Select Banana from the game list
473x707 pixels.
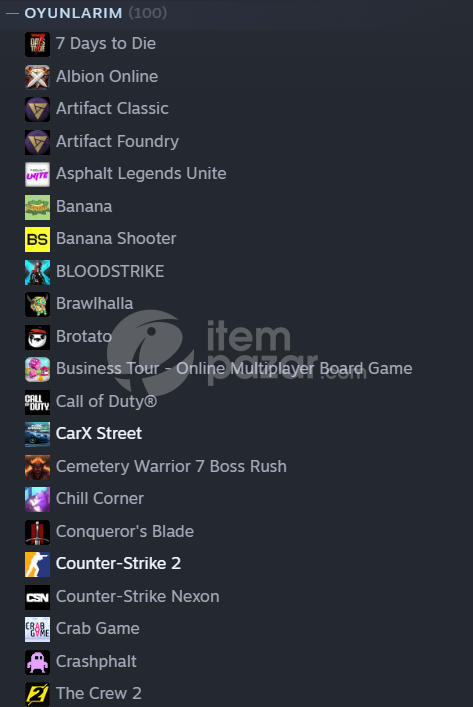coord(84,207)
